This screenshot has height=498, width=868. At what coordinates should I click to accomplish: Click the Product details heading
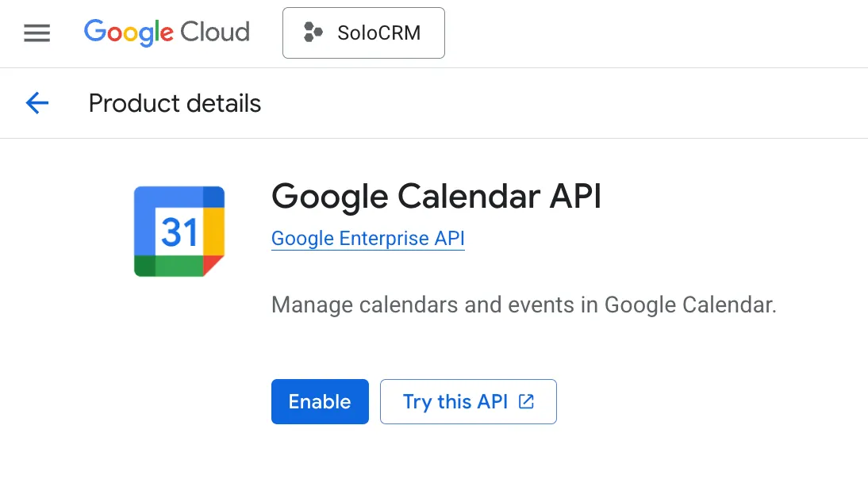tap(174, 103)
